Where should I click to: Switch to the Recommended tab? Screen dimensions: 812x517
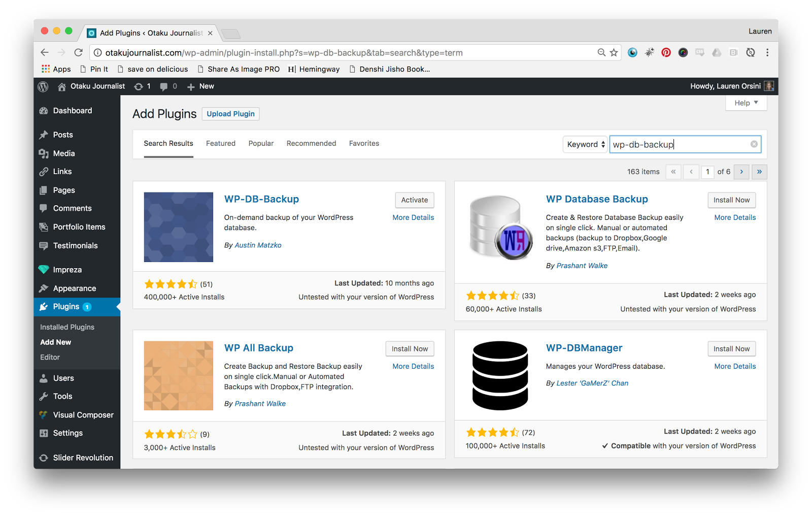tap(311, 143)
